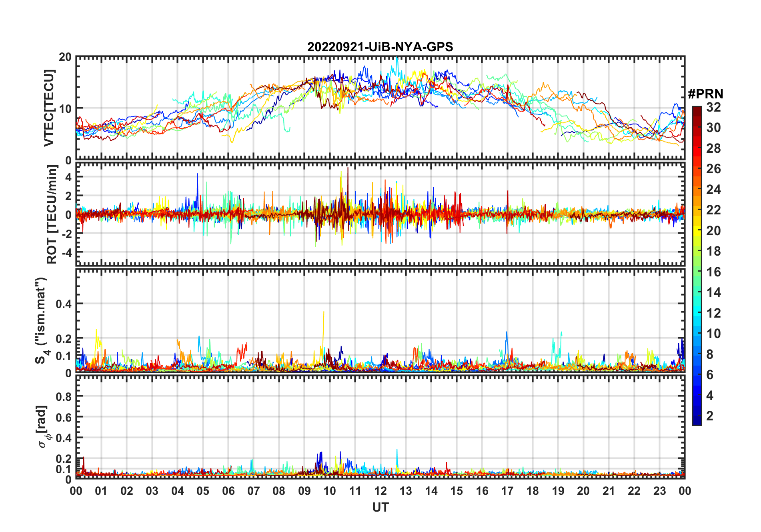Click x-axis tick label 07
The width and height of the screenshot is (761, 532).
pos(254,491)
